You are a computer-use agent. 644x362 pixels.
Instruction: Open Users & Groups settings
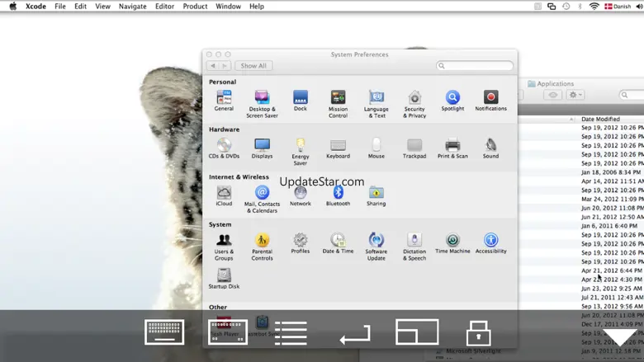coord(224,241)
